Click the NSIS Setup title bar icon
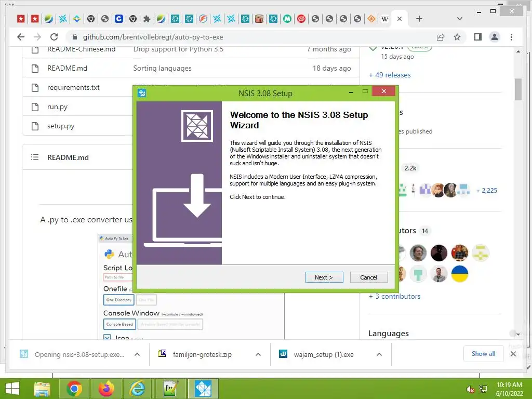532x399 pixels. pos(142,93)
